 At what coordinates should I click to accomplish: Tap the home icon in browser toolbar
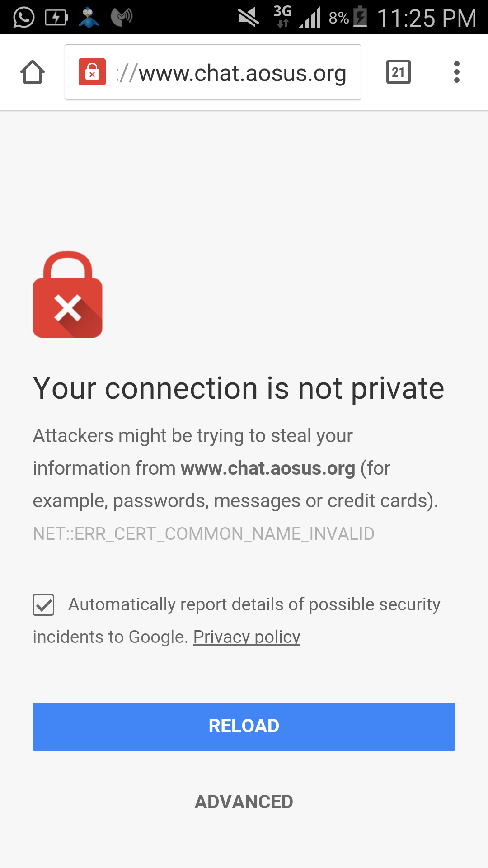click(33, 72)
